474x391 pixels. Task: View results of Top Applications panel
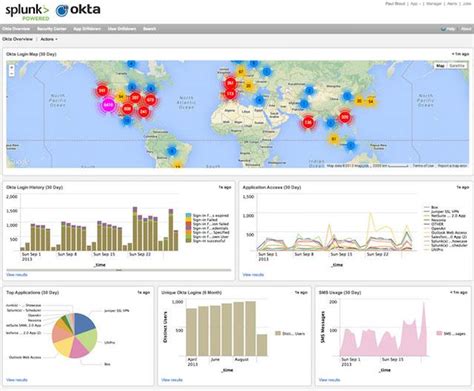[17, 380]
